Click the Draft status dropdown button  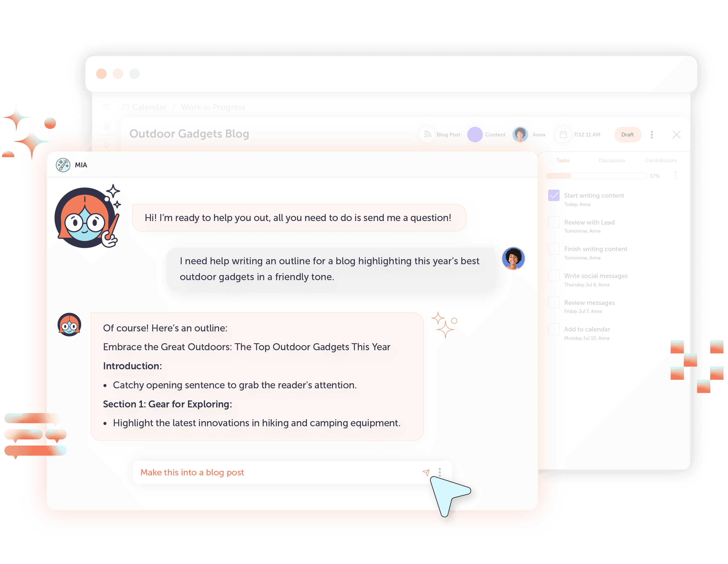click(628, 134)
